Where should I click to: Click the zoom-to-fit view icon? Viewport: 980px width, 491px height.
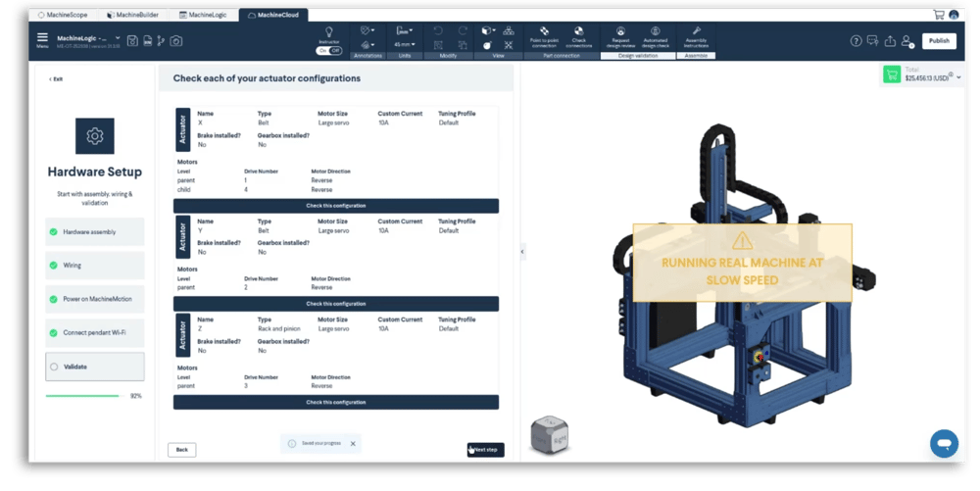[x=509, y=45]
